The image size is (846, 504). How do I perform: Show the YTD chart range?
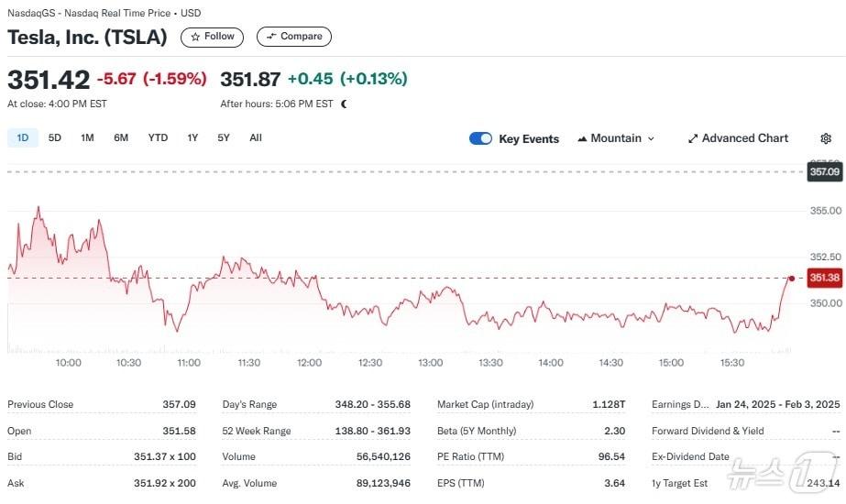(158, 137)
